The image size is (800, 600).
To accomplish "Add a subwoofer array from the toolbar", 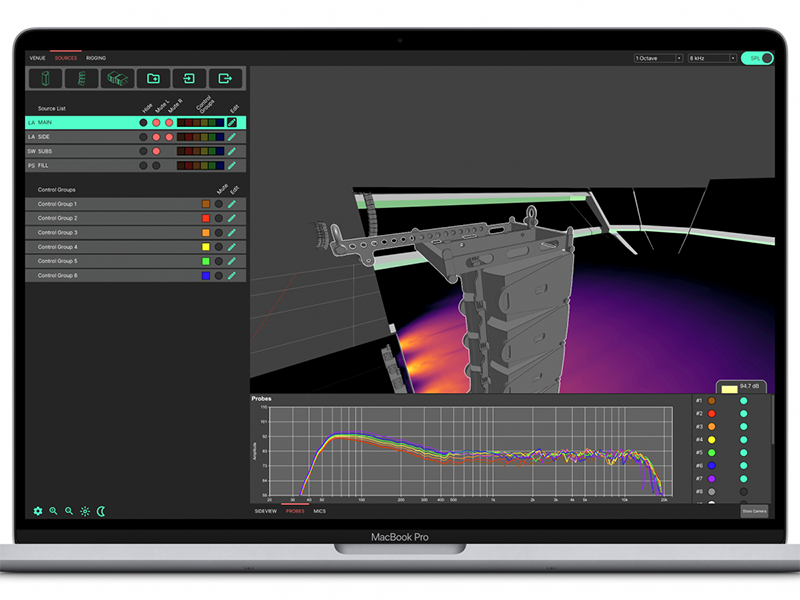I will tap(117, 79).
